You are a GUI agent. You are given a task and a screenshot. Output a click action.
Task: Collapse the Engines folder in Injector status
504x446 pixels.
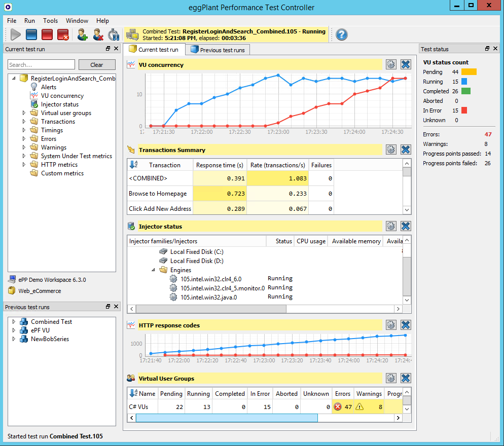coord(153,270)
